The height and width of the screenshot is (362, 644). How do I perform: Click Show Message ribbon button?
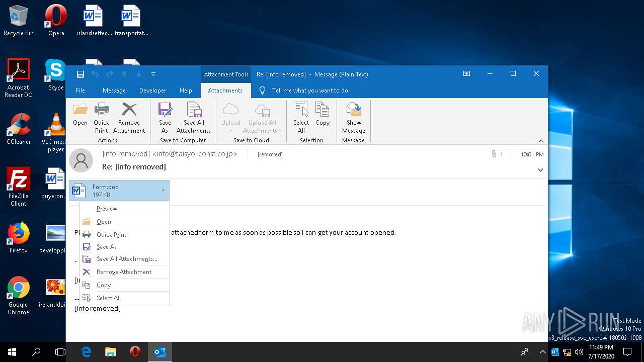(354, 118)
